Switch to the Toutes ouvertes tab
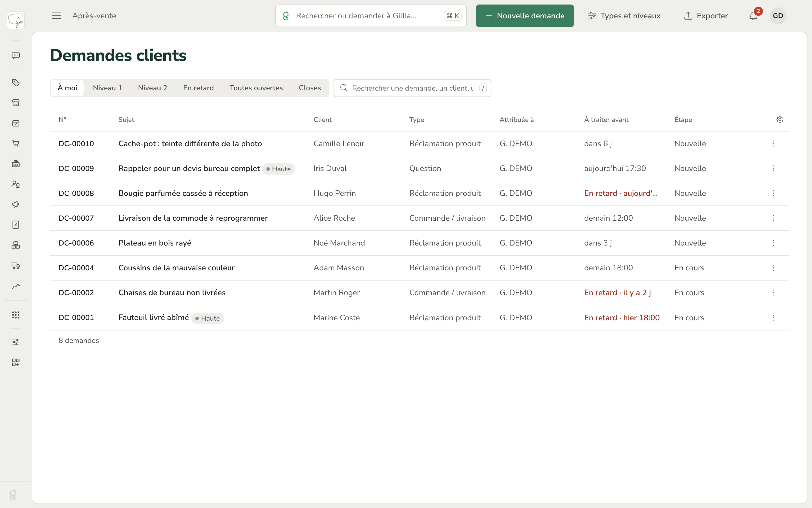 (x=256, y=88)
